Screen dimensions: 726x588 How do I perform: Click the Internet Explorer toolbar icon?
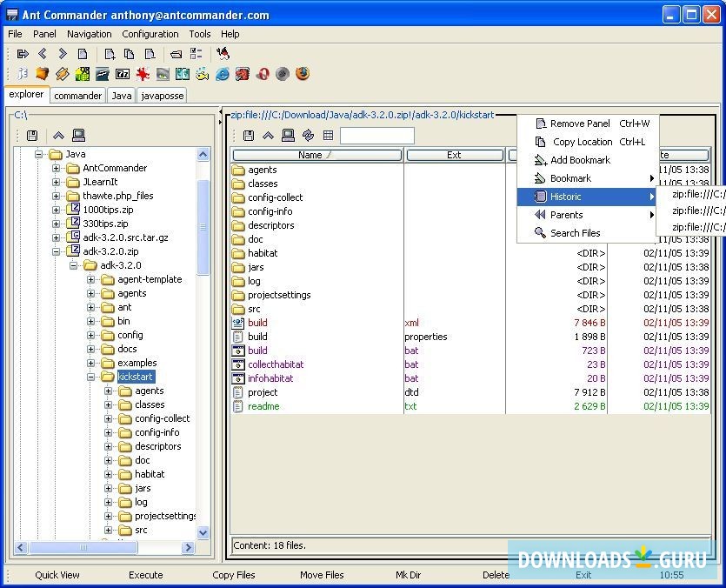coord(223,74)
